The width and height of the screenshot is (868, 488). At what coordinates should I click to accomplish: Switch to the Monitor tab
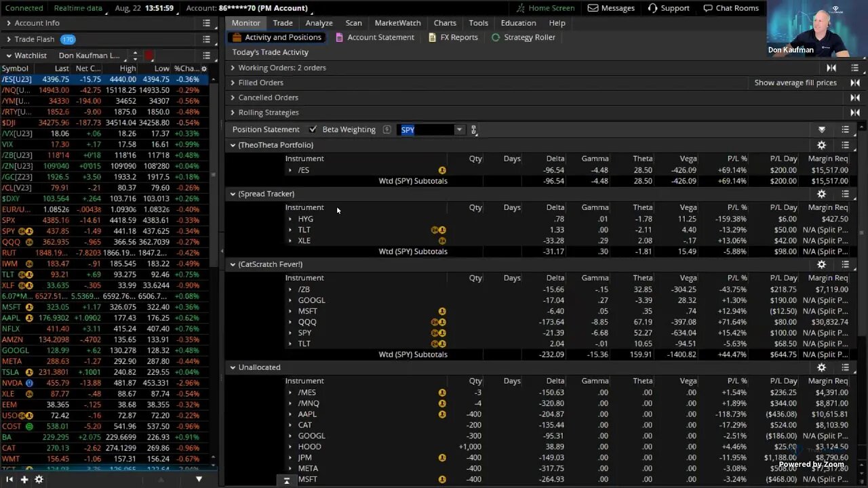[x=245, y=23]
